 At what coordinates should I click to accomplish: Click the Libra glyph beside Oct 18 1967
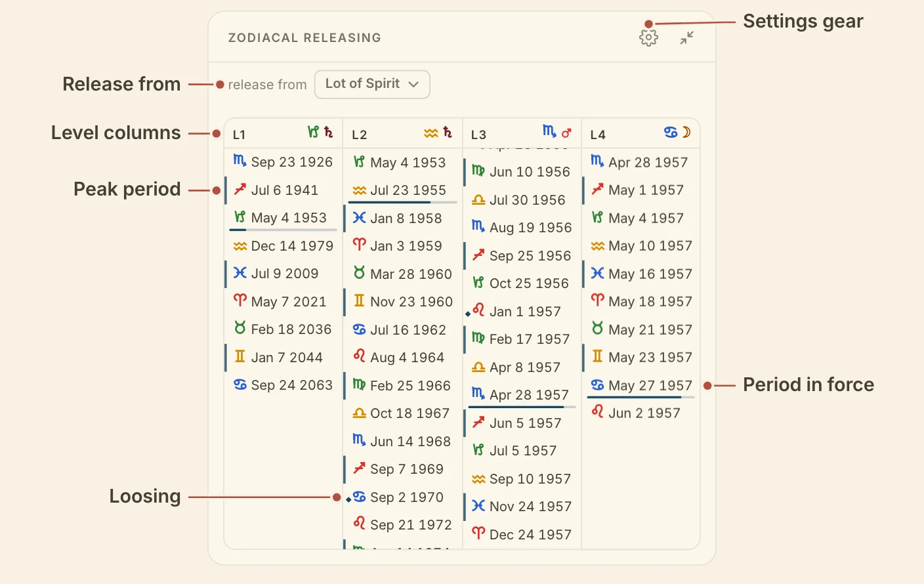pos(359,413)
